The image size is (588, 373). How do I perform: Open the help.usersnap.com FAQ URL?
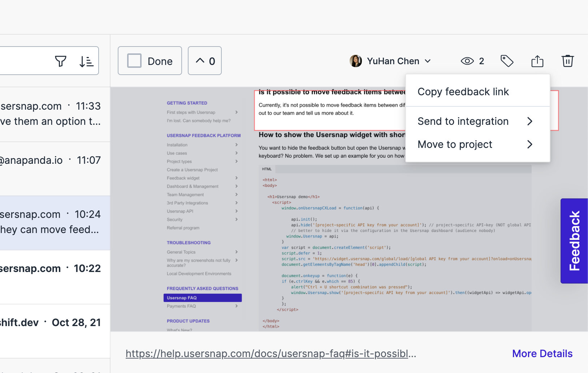click(x=271, y=354)
